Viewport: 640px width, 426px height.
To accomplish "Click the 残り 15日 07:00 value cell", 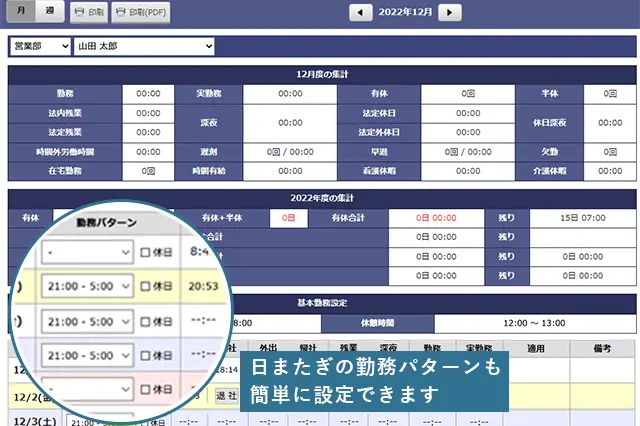I will [580, 217].
